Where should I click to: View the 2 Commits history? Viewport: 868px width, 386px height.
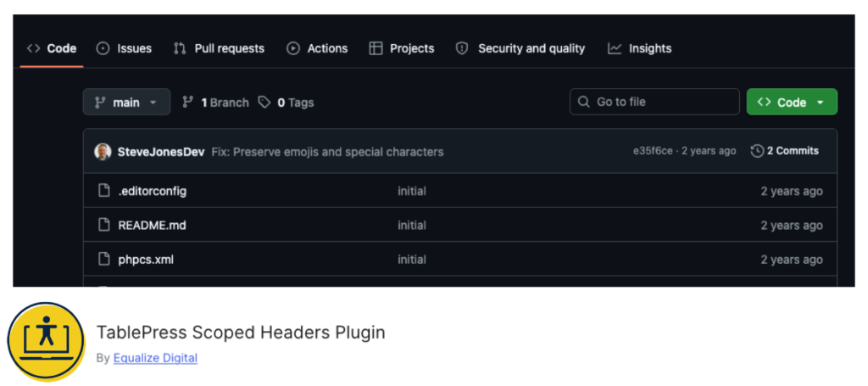(784, 151)
